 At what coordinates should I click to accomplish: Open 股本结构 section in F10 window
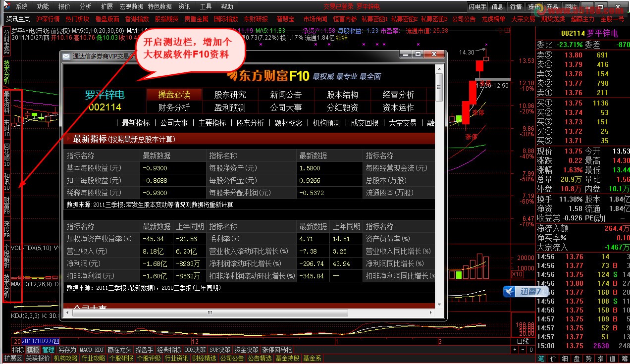click(x=342, y=95)
